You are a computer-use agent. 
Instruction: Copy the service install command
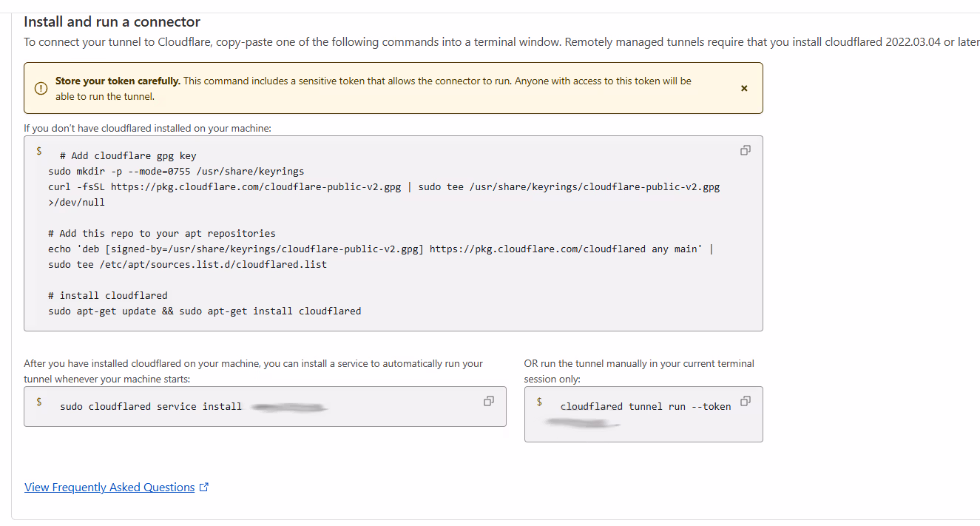(488, 401)
